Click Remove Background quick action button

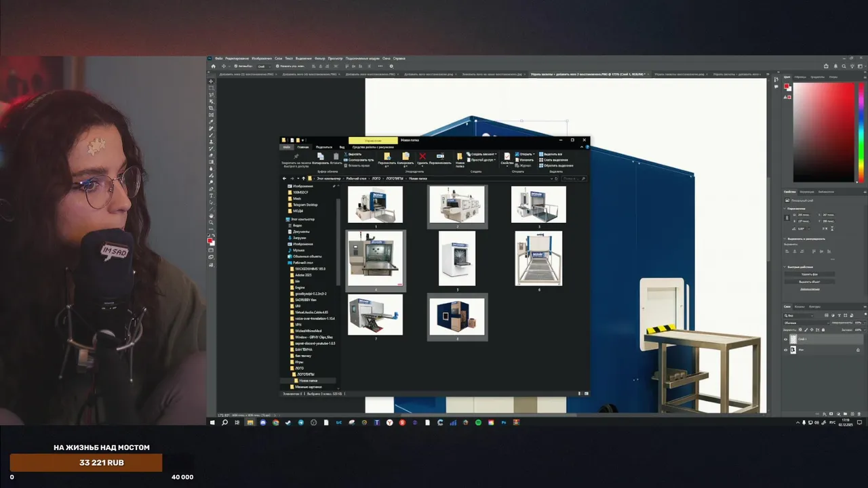click(x=809, y=274)
